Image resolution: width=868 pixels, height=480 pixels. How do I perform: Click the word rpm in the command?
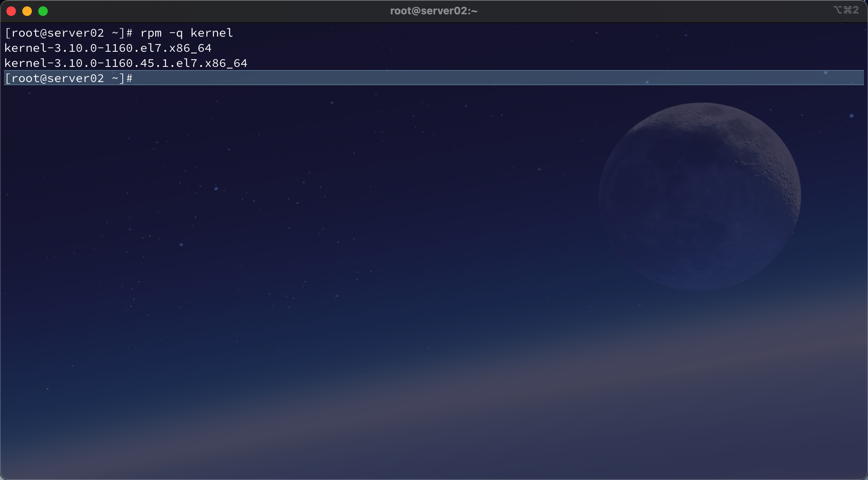(151, 33)
